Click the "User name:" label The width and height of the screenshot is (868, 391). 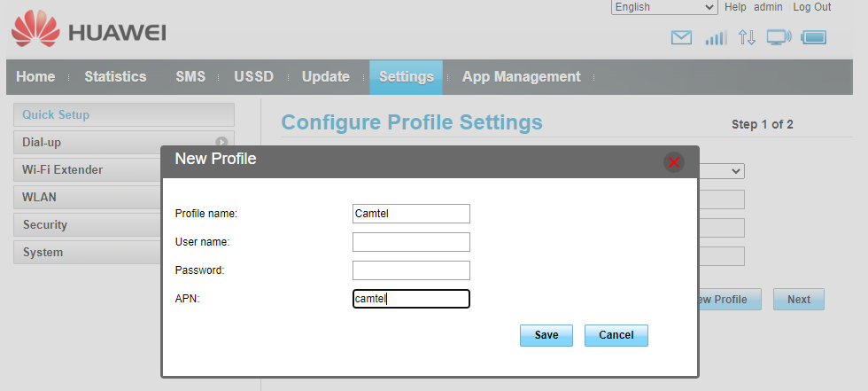[x=202, y=242]
